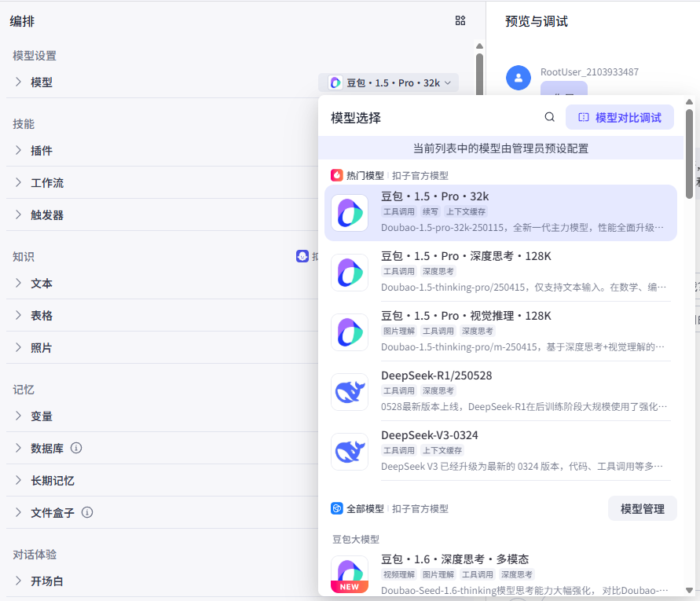Select 豆包 1.6 深度思考 多模态 title

[455, 559]
